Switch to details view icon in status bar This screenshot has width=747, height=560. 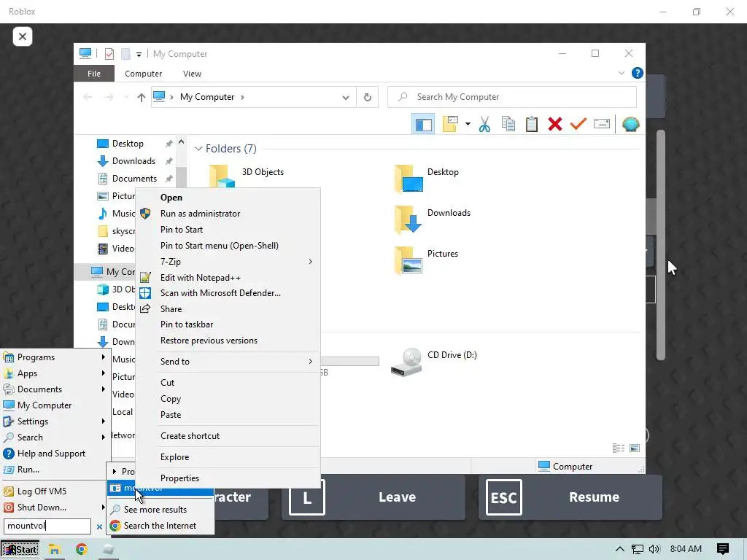point(619,448)
